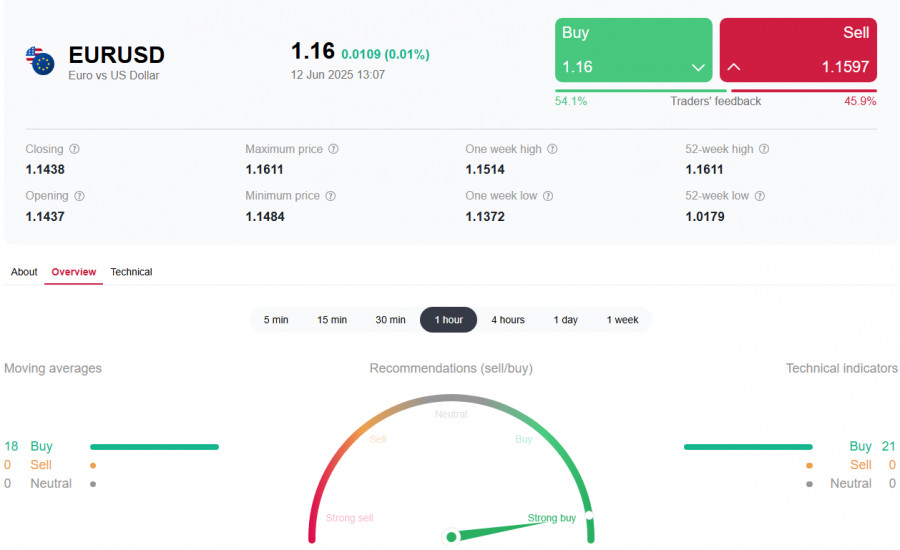900x550 pixels.
Task: Select the 5 min timeframe
Action: click(x=276, y=320)
